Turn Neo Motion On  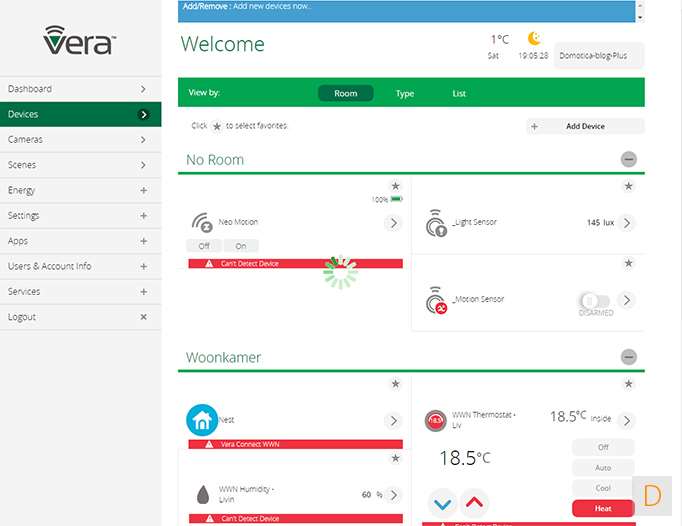(241, 246)
